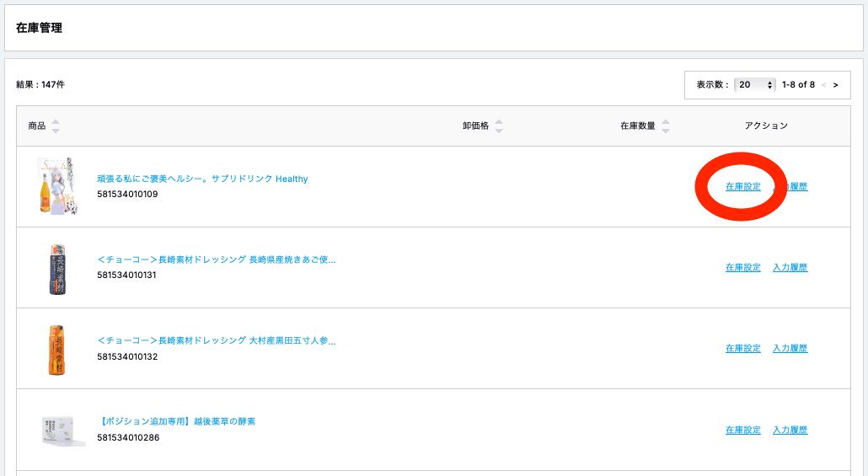Screen dimensions: 868x476
Task: Open the 大村産黒田五寸人参 dressing product link
Action: [217, 341]
